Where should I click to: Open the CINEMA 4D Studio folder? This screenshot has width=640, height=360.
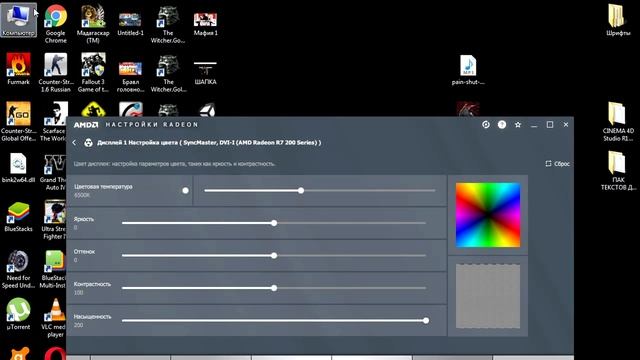(618, 121)
